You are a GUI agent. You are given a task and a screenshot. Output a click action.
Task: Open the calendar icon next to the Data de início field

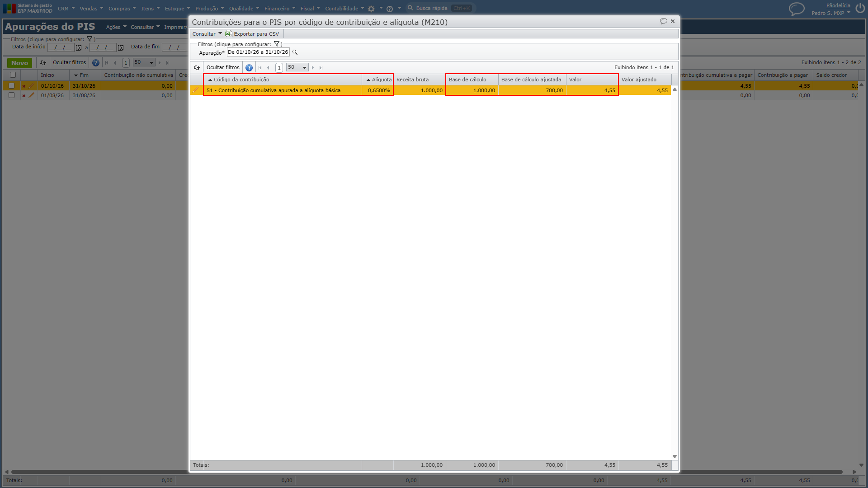point(79,47)
